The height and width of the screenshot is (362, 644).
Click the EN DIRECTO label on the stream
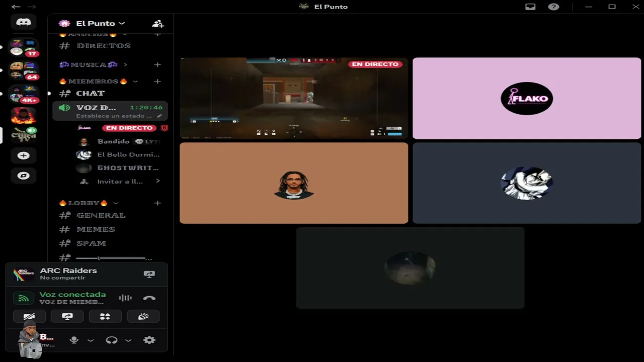point(375,64)
